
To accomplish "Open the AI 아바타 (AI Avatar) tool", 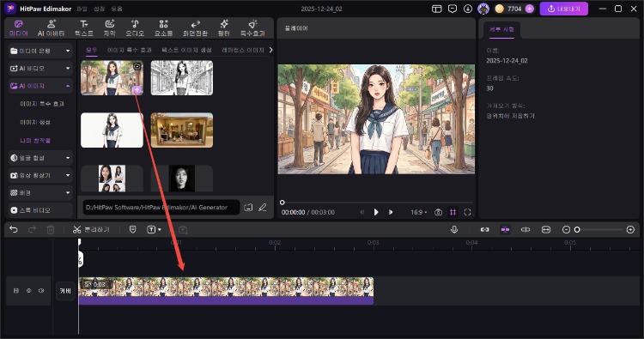I will [52, 28].
